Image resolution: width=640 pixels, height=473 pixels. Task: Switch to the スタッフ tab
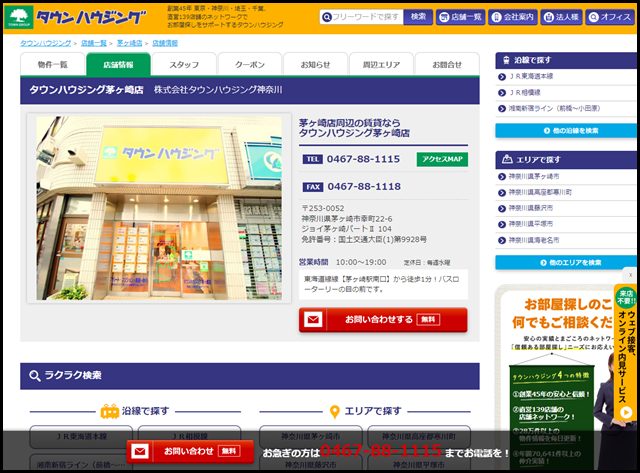(184, 64)
